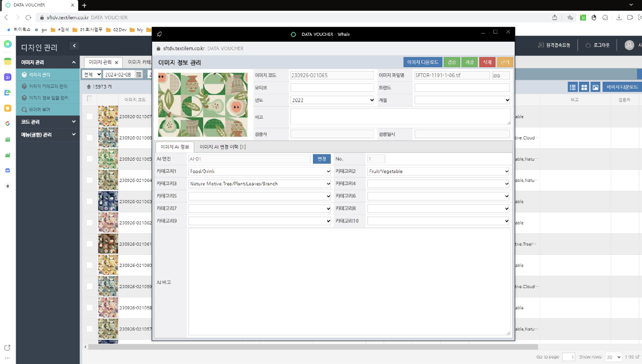Viewport: 642px width, 364px height.
Task: Click the 이미지 다운로드 button in popup
Action: (422, 62)
